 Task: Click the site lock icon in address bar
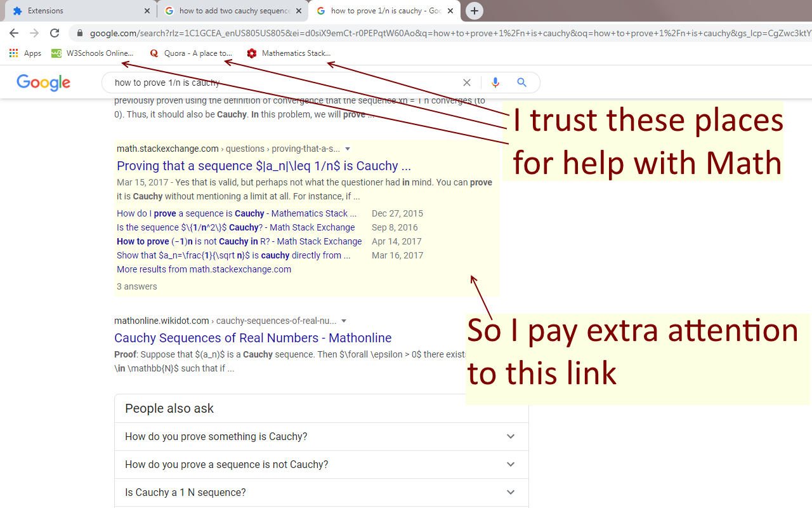coord(79,33)
